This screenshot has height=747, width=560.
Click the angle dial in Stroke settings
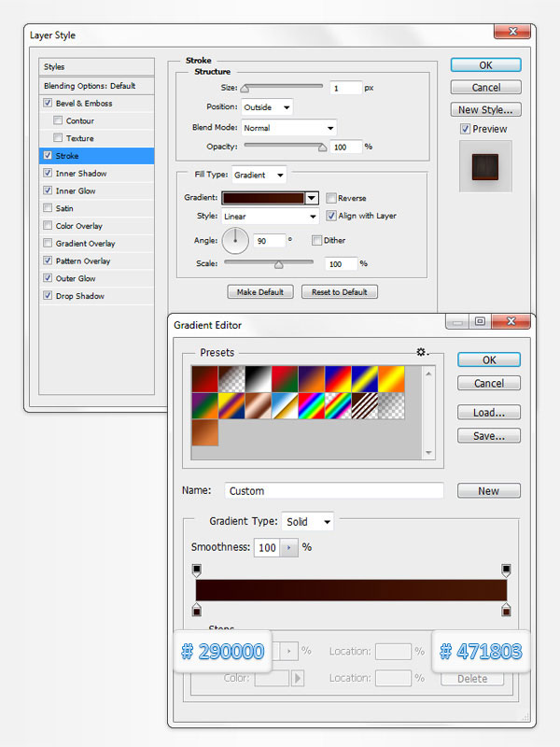235,241
